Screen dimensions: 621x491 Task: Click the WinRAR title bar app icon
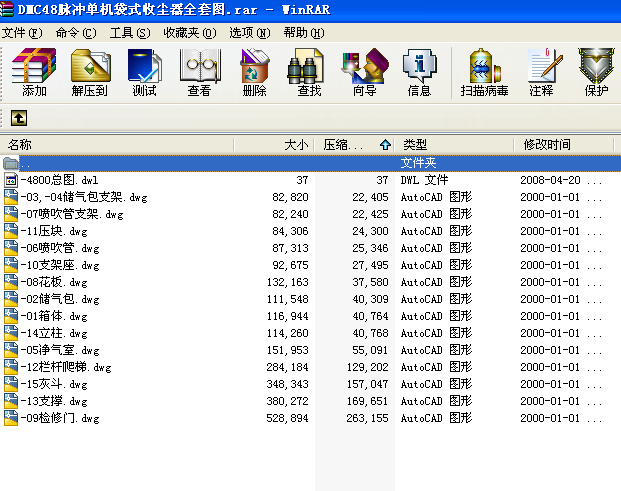pyautogui.click(x=6, y=9)
